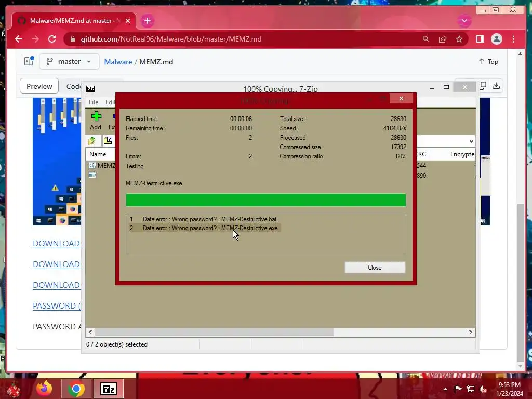
Task: Click the site lock icon
Action: click(72, 39)
